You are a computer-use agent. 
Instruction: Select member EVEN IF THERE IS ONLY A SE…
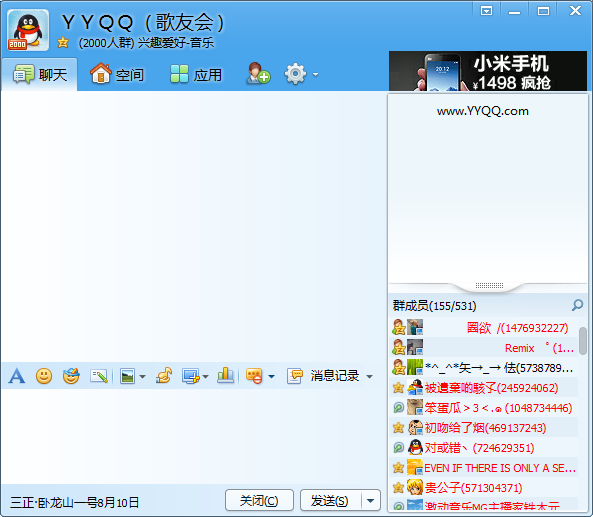[484, 468]
